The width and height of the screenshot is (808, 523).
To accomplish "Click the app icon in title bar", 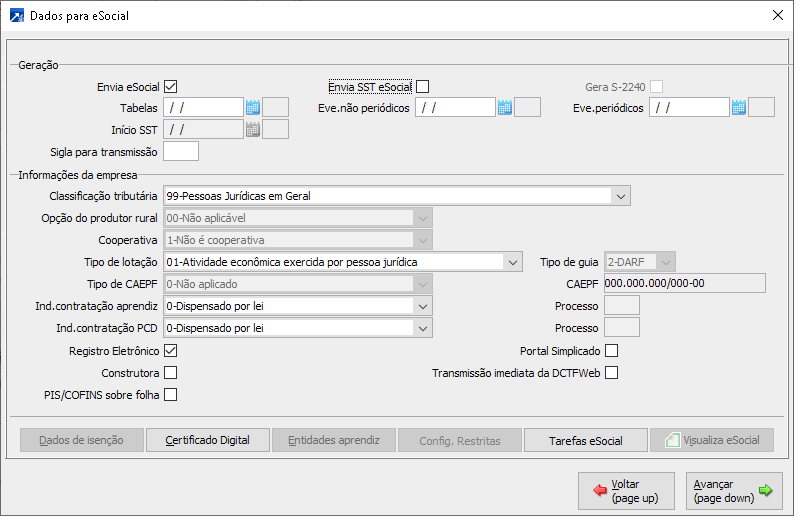I will pos(16,15).
